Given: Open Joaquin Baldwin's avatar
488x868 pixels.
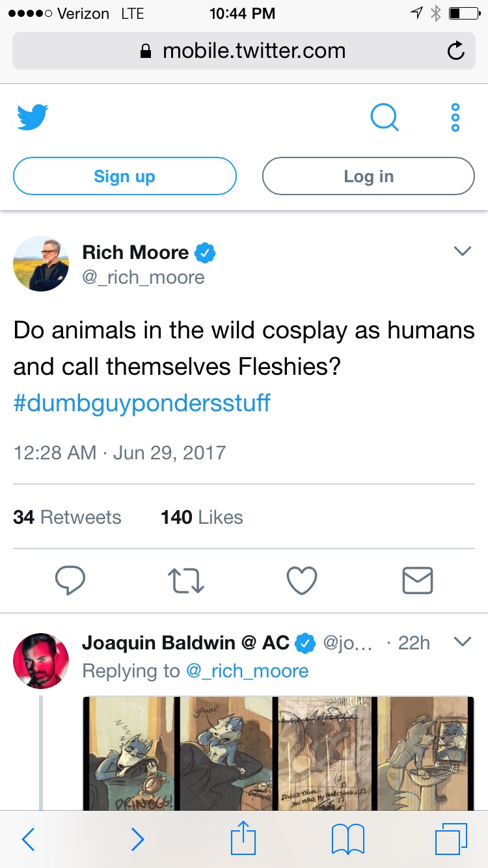Looking at the screenshot, I should (41, 660).
